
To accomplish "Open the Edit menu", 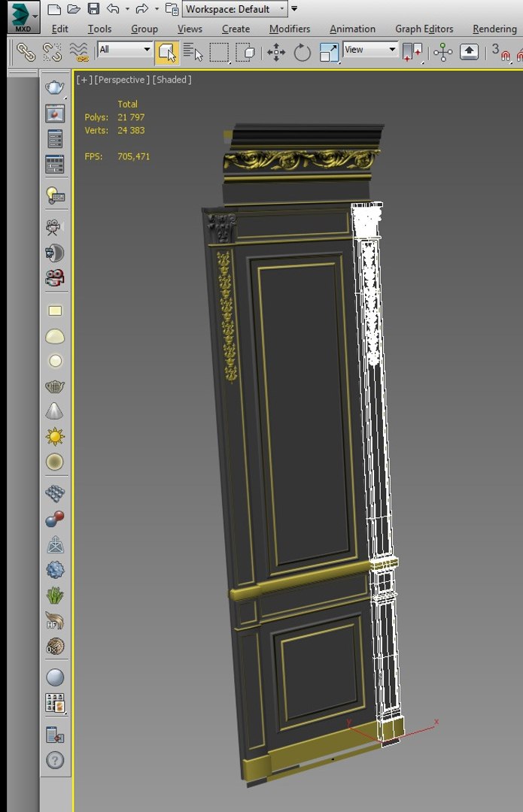I will point(59,29).
